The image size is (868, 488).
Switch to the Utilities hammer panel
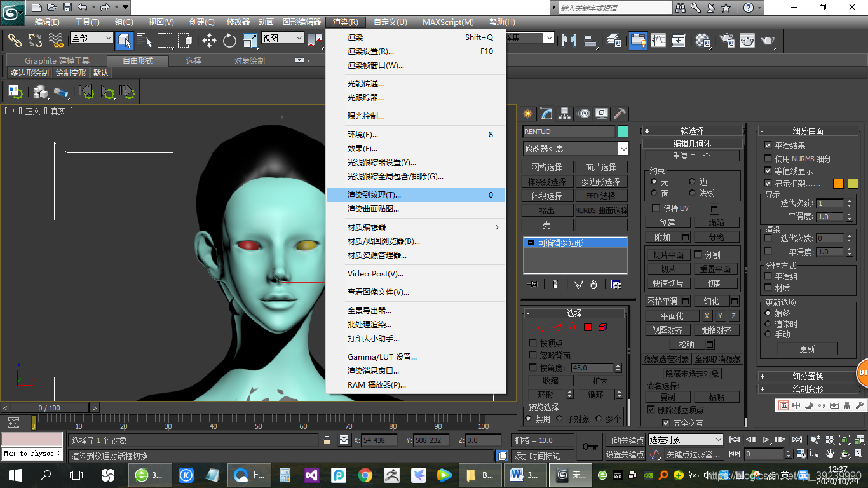tap(620, 114)
